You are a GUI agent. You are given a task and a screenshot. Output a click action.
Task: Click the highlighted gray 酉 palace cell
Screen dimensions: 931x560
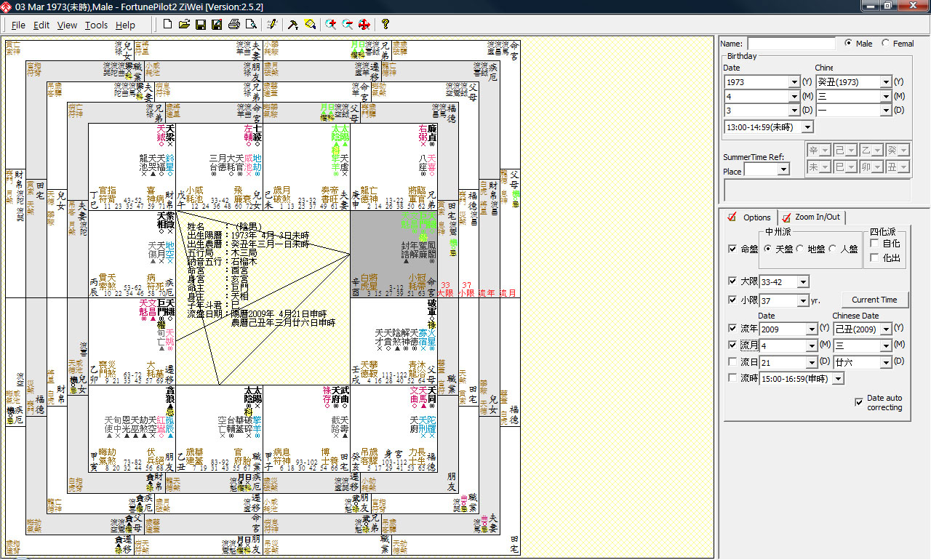point(393,254)
